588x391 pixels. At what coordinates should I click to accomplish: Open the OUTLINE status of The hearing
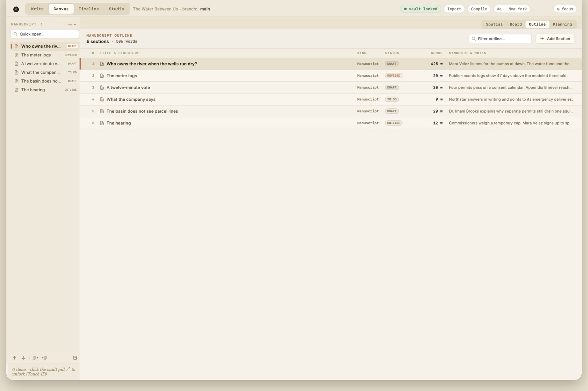393,123
